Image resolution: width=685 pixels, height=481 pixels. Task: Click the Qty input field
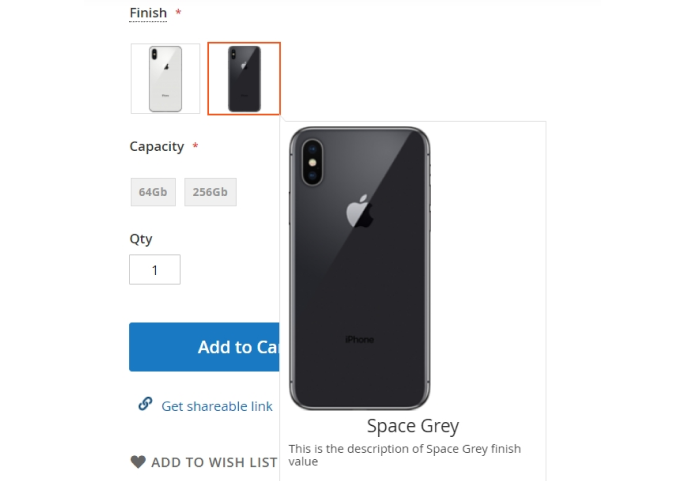[x=155, y=270]
